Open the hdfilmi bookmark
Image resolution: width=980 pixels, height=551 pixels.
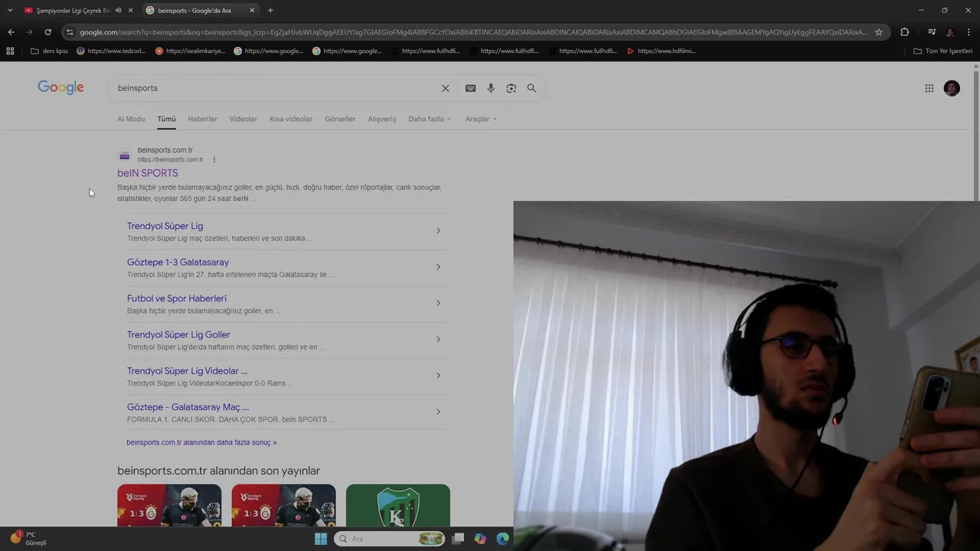tap(661, 51)
